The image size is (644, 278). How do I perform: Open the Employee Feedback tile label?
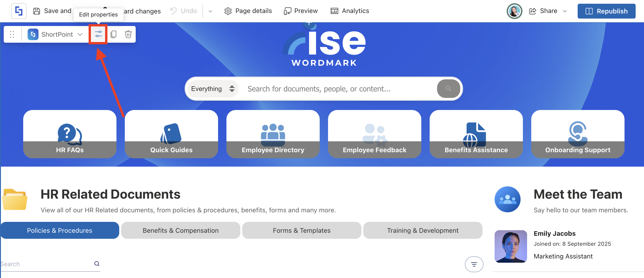tap(374, 150)
